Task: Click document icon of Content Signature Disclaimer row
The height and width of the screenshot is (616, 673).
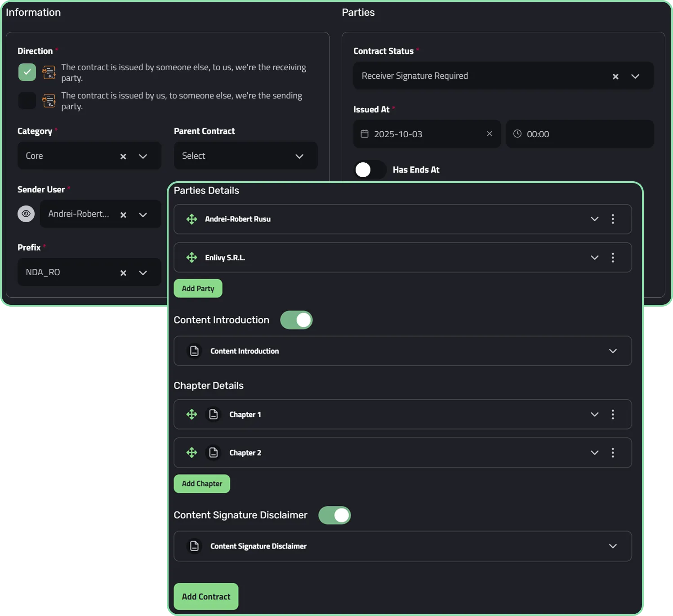Action: coord(194,546)
